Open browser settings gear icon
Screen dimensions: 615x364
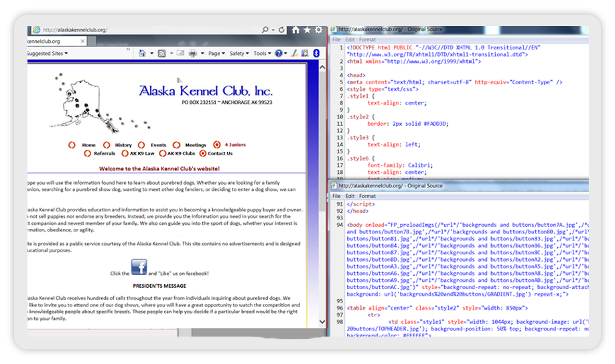point(318,30)
